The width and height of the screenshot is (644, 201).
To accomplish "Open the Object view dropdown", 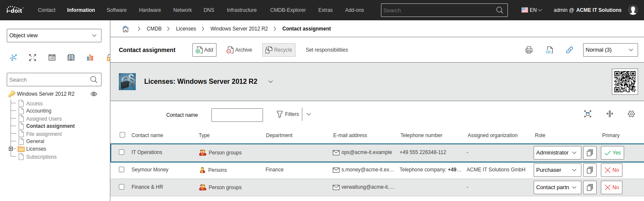I will point(54,36).
